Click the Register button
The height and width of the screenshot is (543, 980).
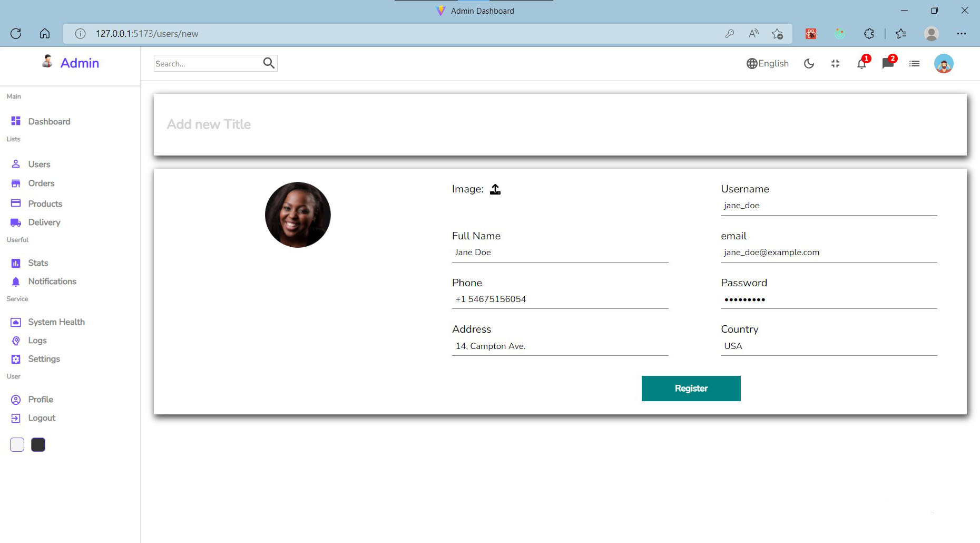pyautogui.click(x=691, y=389)
